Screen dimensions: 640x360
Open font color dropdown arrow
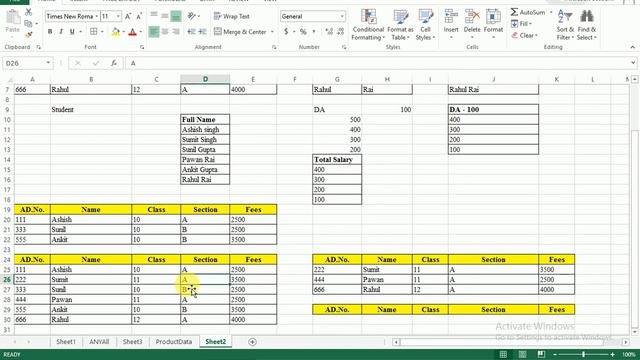coord(140,31)
